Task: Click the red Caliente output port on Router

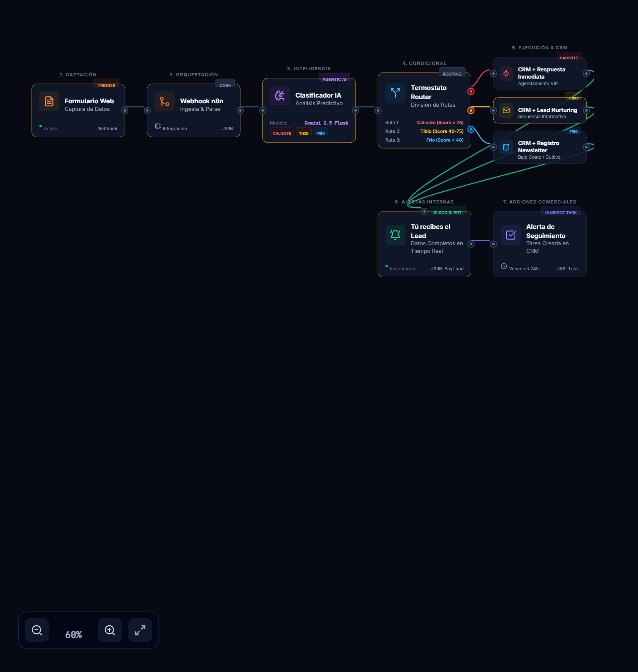Action: (x=471, y=91)
